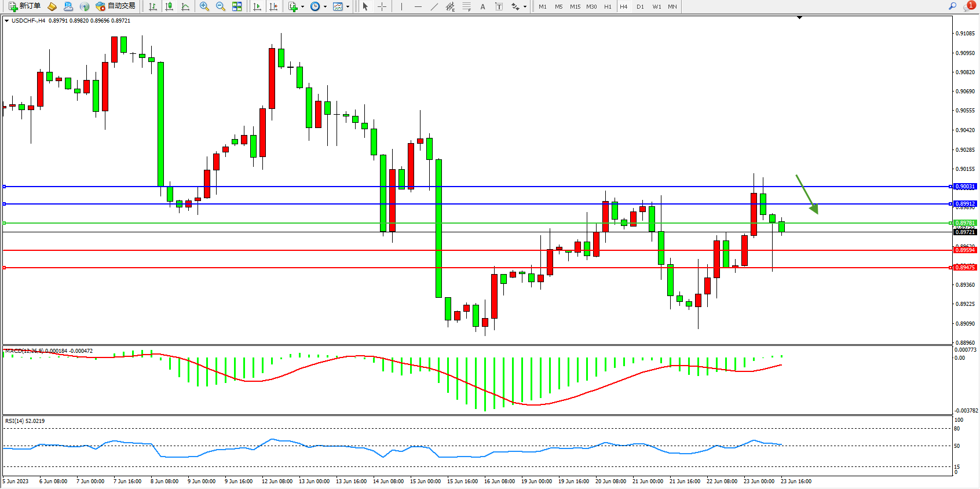
Task: Pick the text label tool
Action: point(499,6)
